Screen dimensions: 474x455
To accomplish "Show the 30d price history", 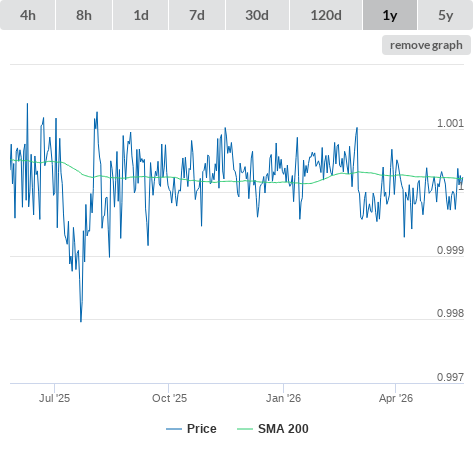I will coord(257,15).
